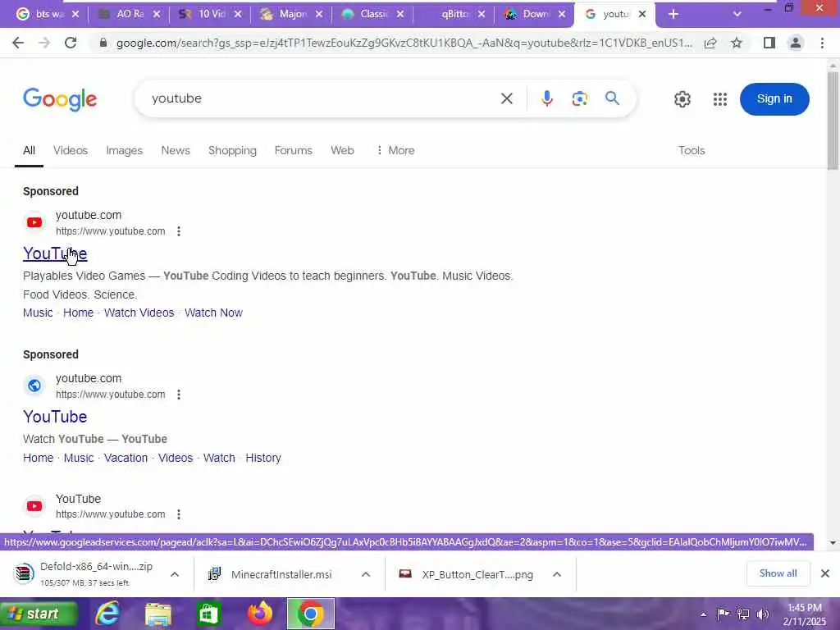
Task: Switch to the News results tab
Action: click(176, 151)
